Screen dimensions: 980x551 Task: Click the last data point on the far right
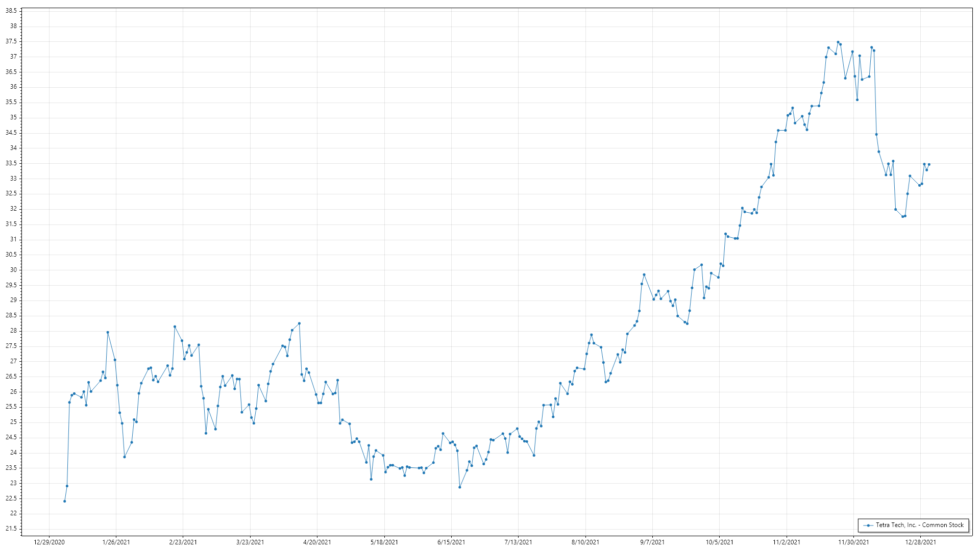[929, 164]
